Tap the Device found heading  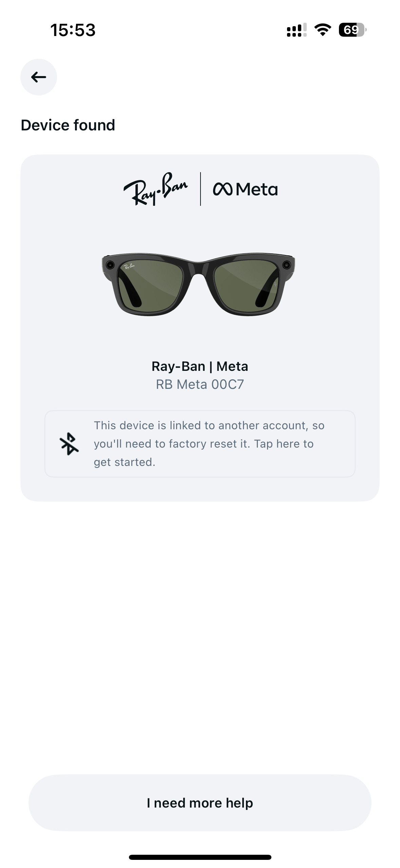click(68, 125)
